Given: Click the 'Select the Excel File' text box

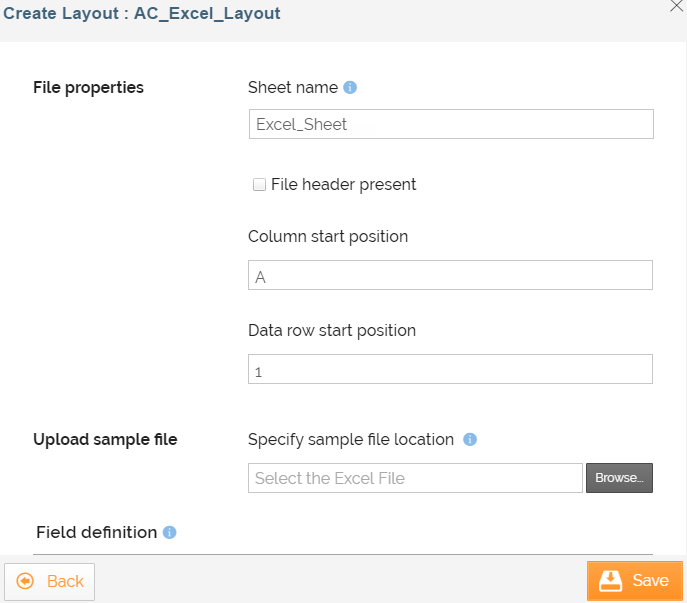Looking at the screenshot, I should [415, 478].
